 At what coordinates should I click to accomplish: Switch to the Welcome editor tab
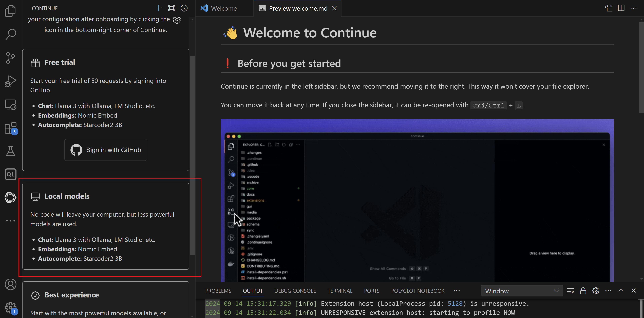pos(223,8)
